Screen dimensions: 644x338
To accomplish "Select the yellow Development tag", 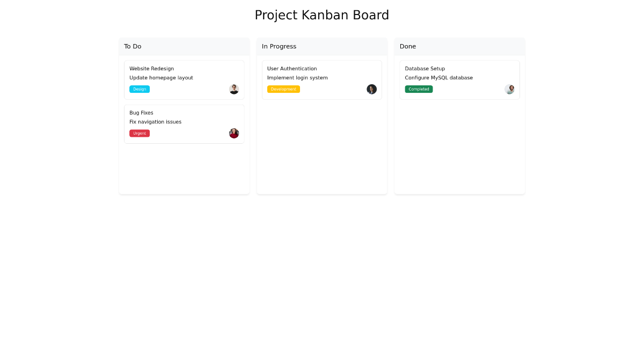I will 283,89.
